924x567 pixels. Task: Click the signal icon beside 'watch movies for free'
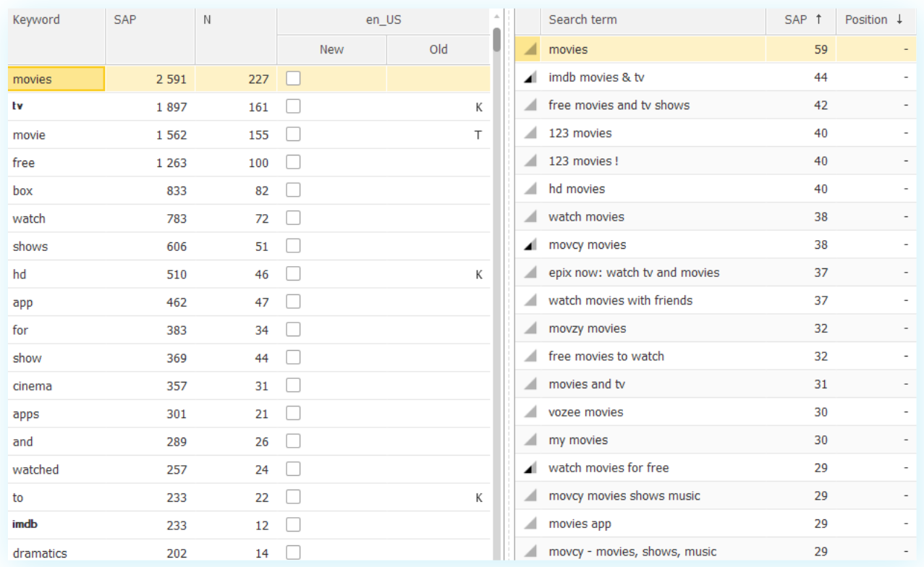(530, 468)
